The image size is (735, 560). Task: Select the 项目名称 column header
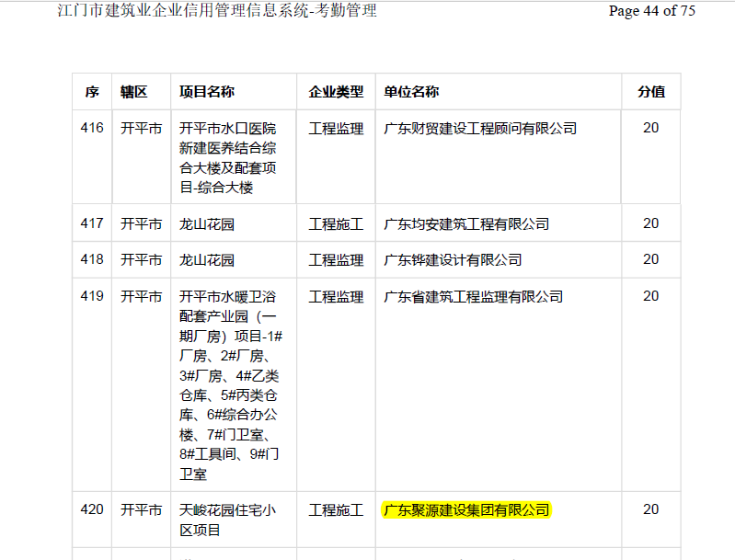tap(207, 92)
